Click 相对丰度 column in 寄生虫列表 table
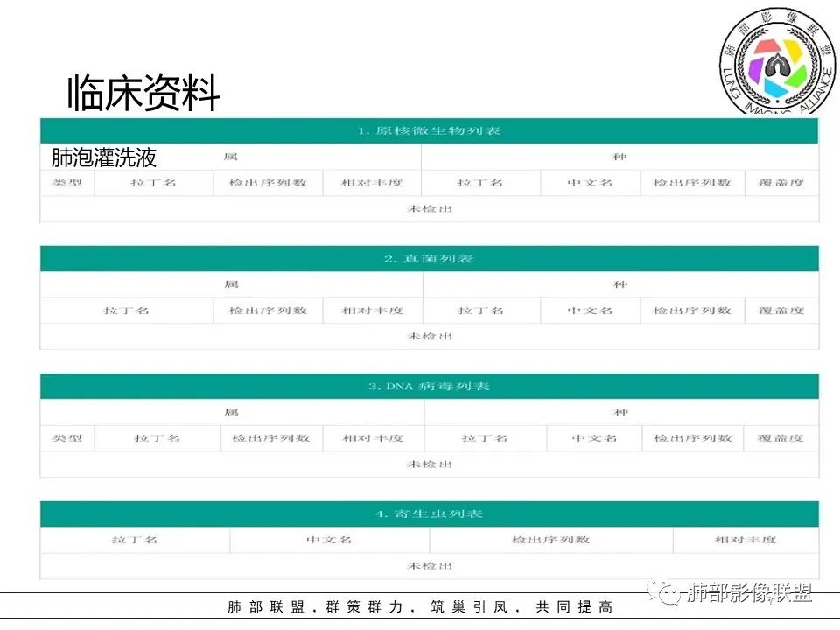Image resolution: width=840 pixels, height=630 pixels. coord(745,540)
